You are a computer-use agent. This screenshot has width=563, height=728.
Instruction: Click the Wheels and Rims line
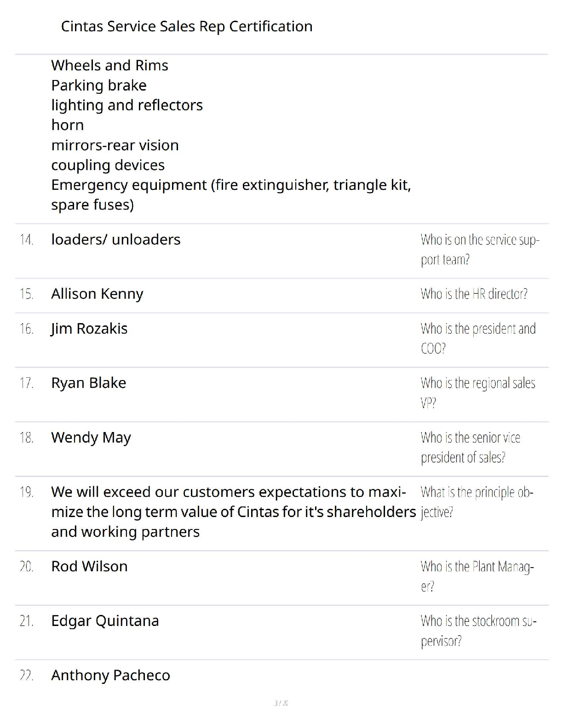point(109,66)
